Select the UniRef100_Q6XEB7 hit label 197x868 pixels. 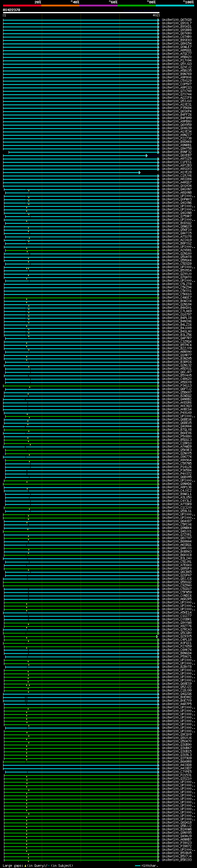[176, 155]
